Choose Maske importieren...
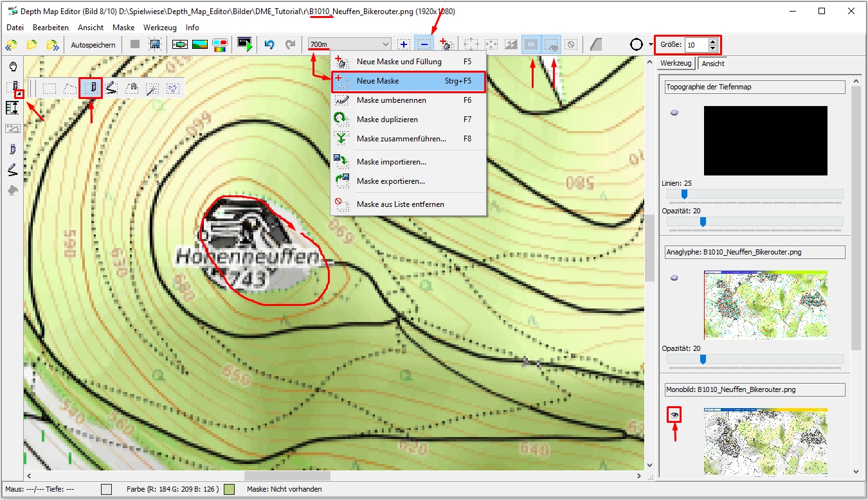 coord(408,162)
